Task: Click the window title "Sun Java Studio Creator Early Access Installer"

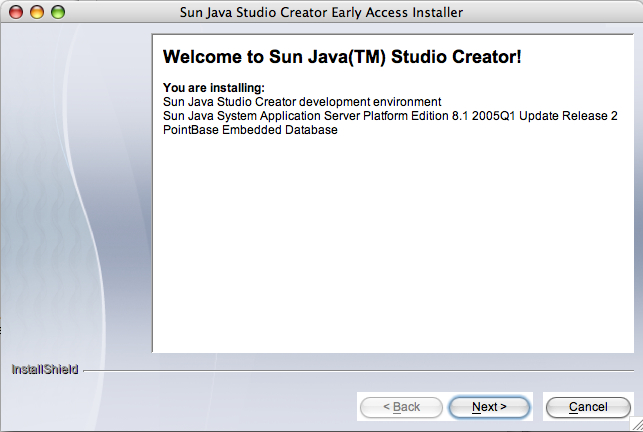Action: coord(321,12)
